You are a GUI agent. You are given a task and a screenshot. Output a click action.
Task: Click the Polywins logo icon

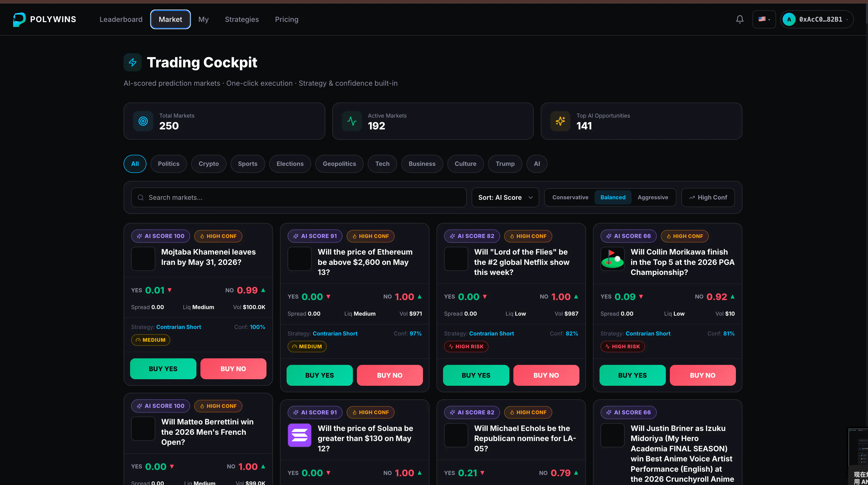click(19, 19)
